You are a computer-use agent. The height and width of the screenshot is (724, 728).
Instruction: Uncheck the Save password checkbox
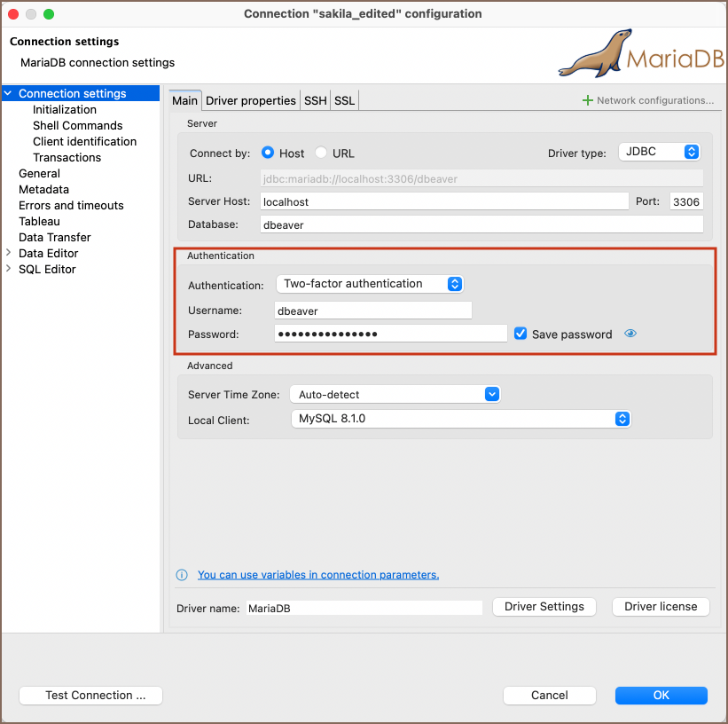521,334
